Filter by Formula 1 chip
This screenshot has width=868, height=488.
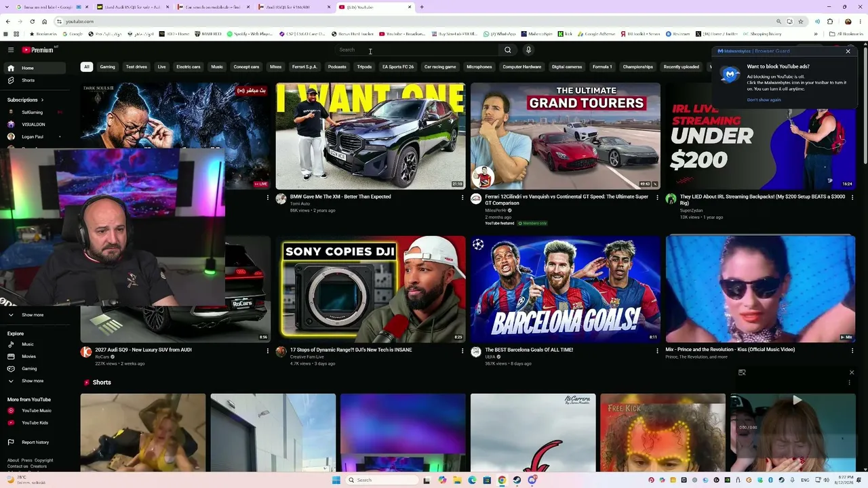[602, 67]
